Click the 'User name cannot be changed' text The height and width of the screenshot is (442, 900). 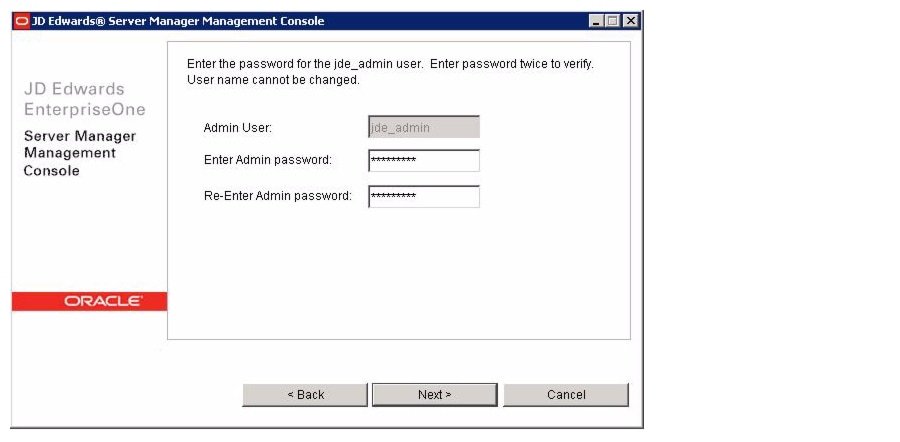[273, 80]
